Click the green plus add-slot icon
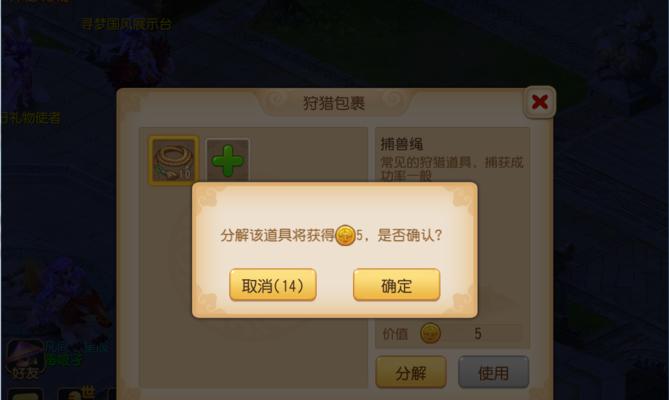This screenshot has width=669, height=400. click(x=227, y=160)
